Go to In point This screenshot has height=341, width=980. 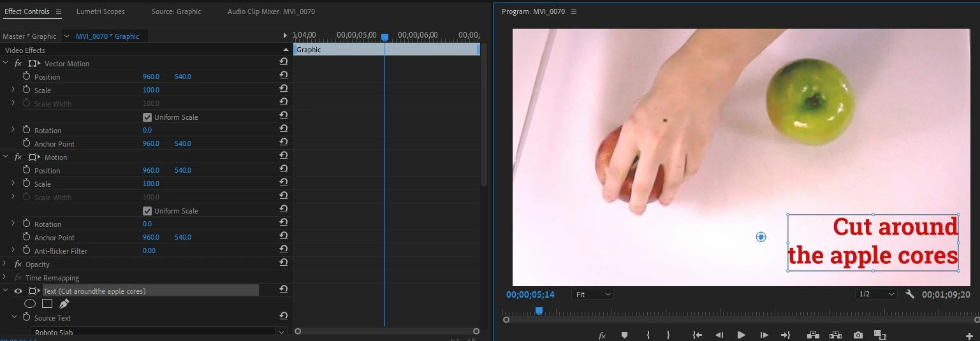click(698, 335)
